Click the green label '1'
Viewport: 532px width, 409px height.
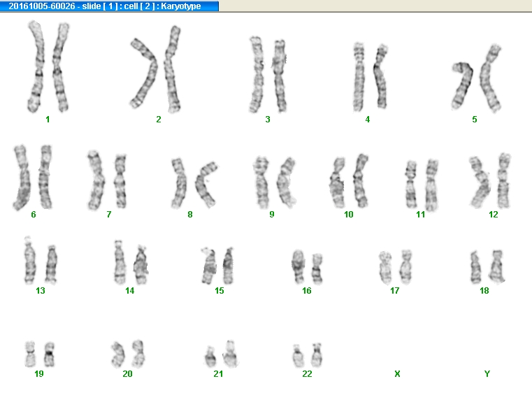tap(48, 120)
